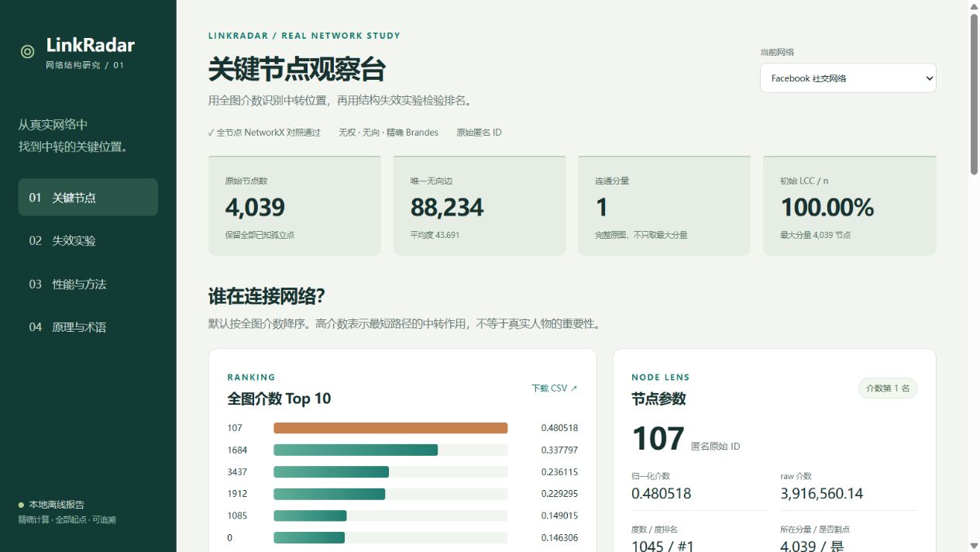Image resolution: width=980 pixels, height=552 pixels.
Task: Click the 0.229295 betweenness value
Action: (x=559, y=494)
